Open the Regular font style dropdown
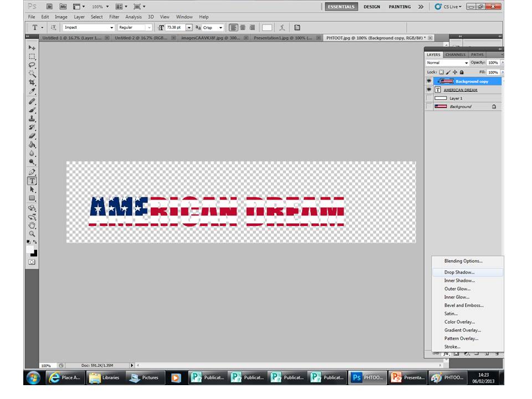The width and height of the screenshot is (532, 399). (x=149, y=28)
